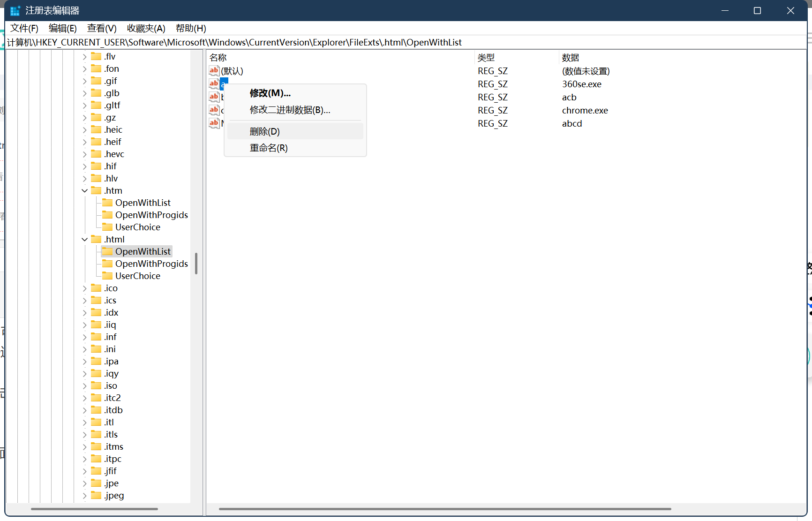Image resolution: width=812 pixels, height=521 pixels.
Task: Click the .jpeg folder icon
Action: pos(96,495)
